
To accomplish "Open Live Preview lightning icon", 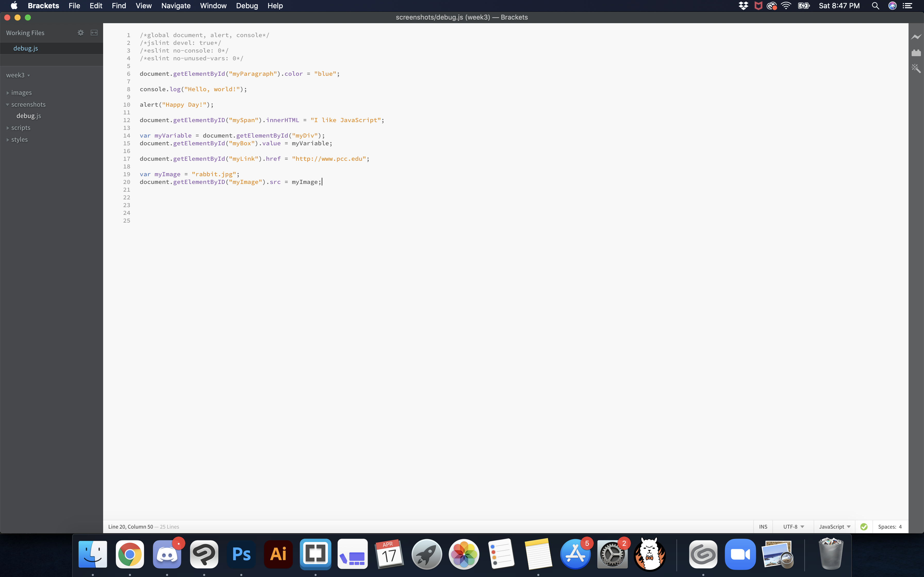I will point(916,37).
